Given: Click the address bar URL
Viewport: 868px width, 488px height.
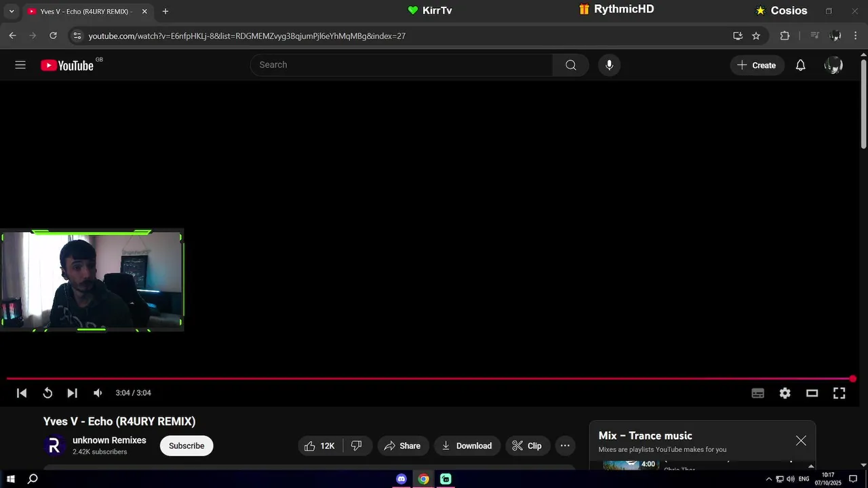Looking at the screenshot, I should coord(247,36).
